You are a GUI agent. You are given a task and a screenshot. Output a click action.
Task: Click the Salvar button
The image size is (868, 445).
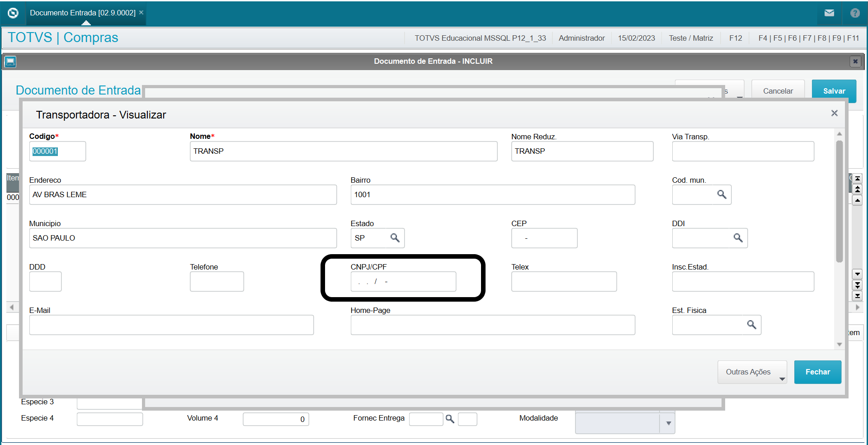pyautogui.click(x=834, y=91)
